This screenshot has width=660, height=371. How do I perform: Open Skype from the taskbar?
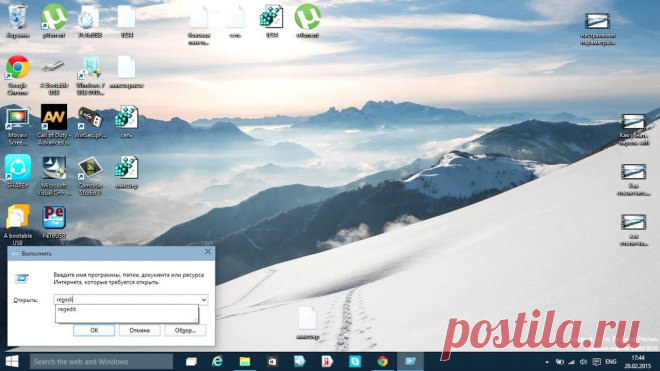pos(355,361)
